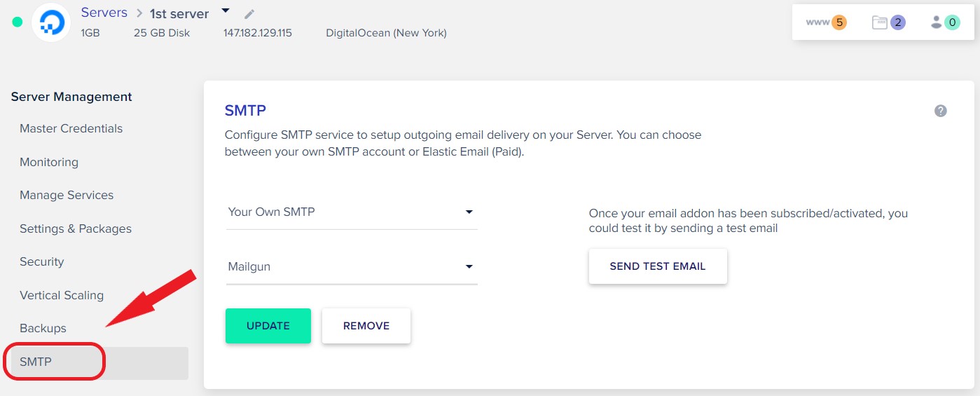This screenshot has width=980, height=396.
Task: Go to Servers breadcrumb link
Action: pyautogui.click(x=104, y=13)
